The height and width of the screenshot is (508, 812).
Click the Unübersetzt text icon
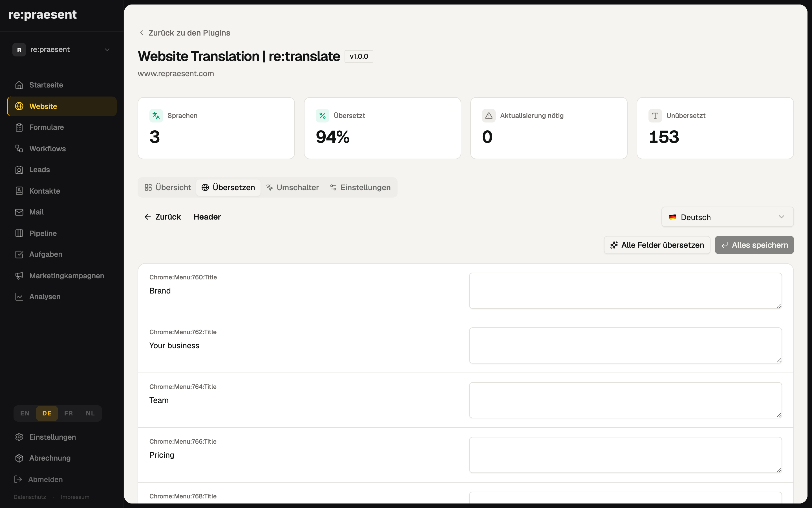point(655,116)
